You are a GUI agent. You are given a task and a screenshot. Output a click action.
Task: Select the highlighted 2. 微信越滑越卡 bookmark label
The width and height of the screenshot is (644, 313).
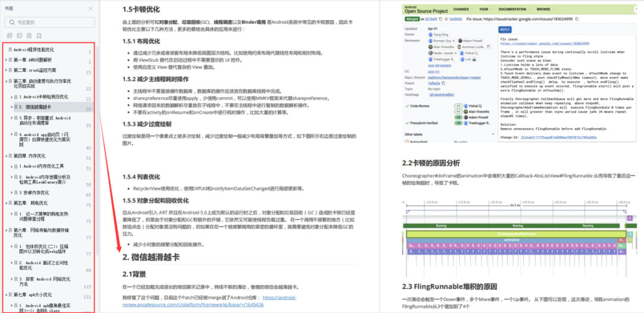tap(35, 107)
